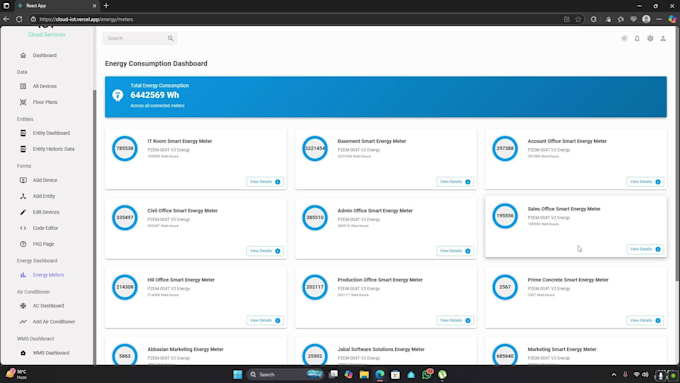The width and height of the screenshot is (680, 383).
Task: Open settings gear icon in header
Action: click(x=650, y=38)
